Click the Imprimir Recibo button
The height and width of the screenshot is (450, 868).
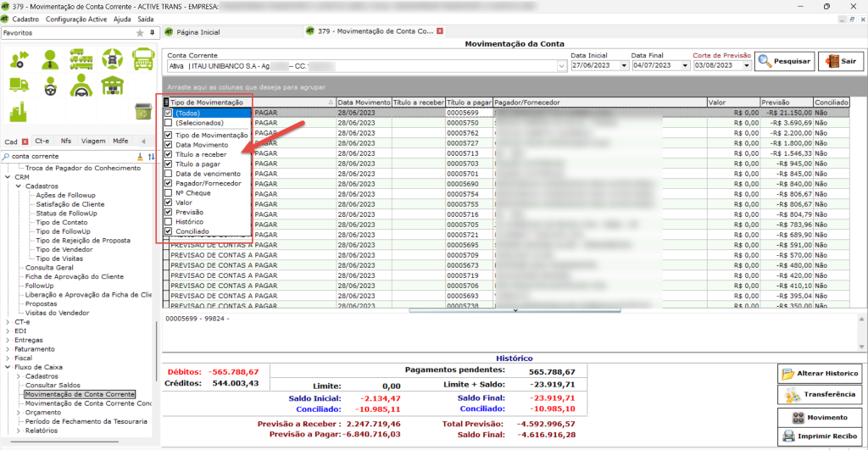pyautogui.click(x=820, y=436)
